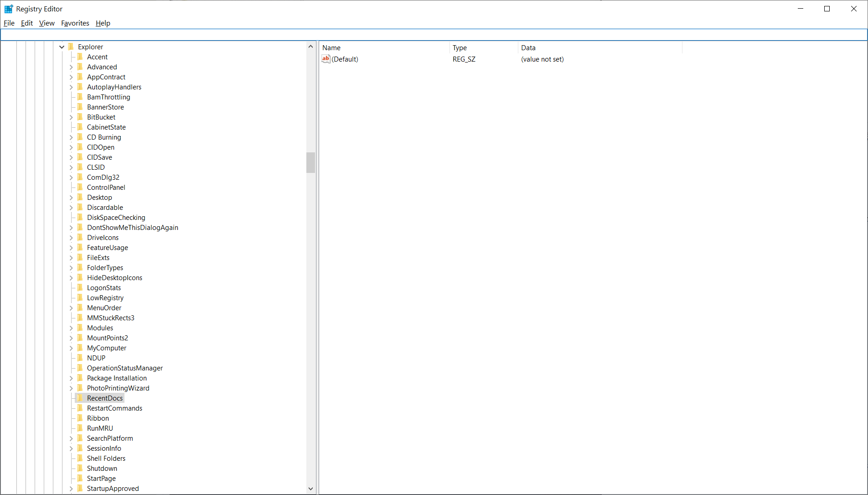868x495 pixels.
Task: Select the Desktop key label
Action: coord(99,197)
